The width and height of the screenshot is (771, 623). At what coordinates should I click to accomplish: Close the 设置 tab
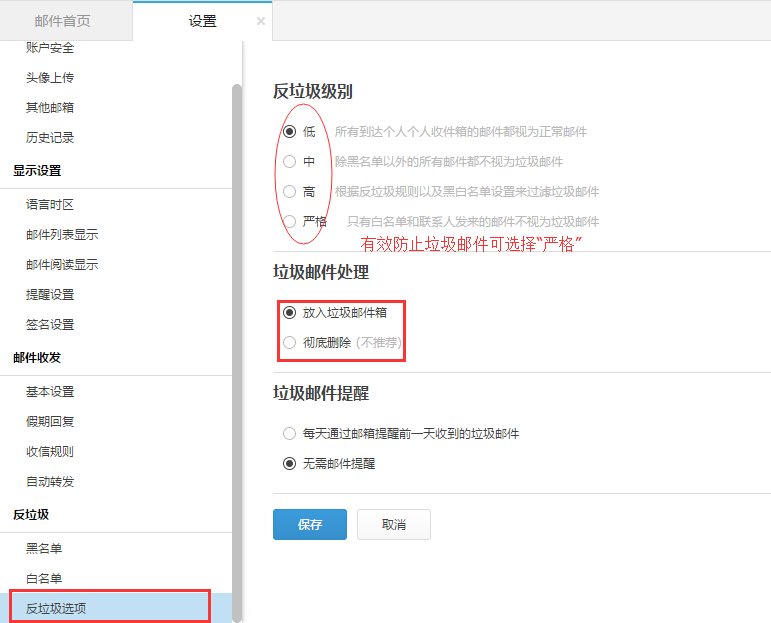(261, 21)
